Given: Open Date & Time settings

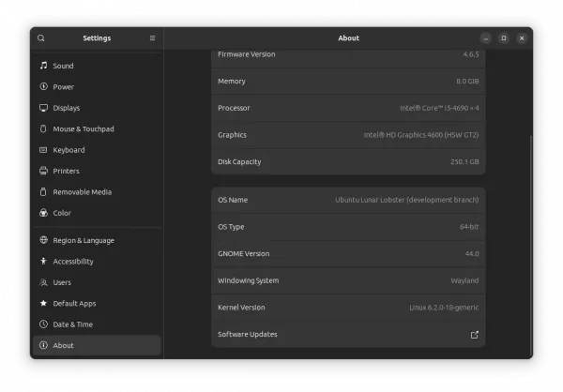Looking at the screenshot, I should (97, 324).
